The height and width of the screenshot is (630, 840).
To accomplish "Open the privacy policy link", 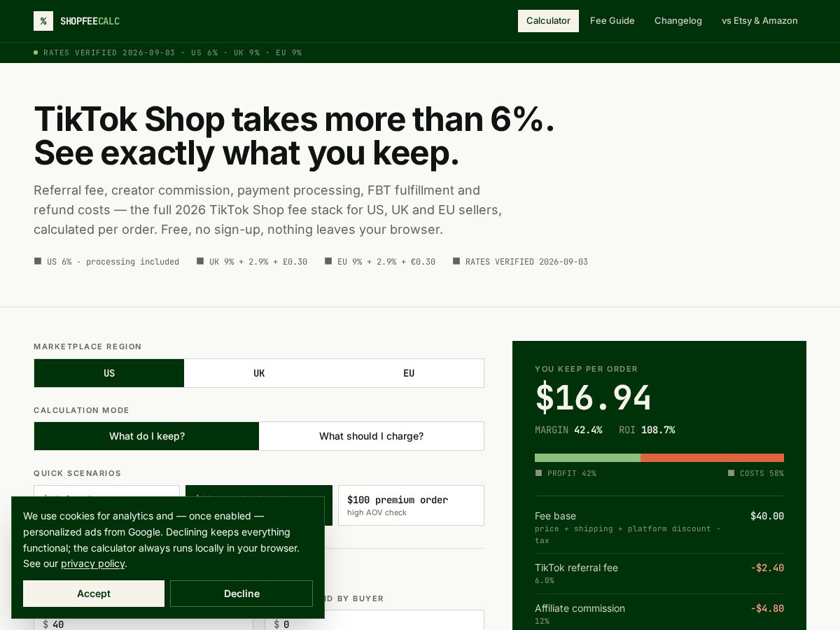I will (92, 563).
